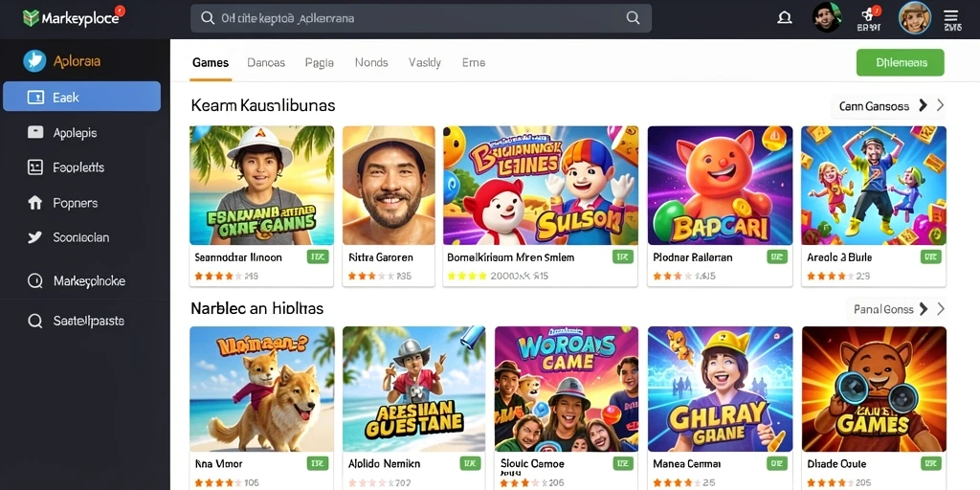Click green badge on Bomelkirisom Mren Smlem card
The height and width of the screenshot is (490, 980).
(622, 256)
